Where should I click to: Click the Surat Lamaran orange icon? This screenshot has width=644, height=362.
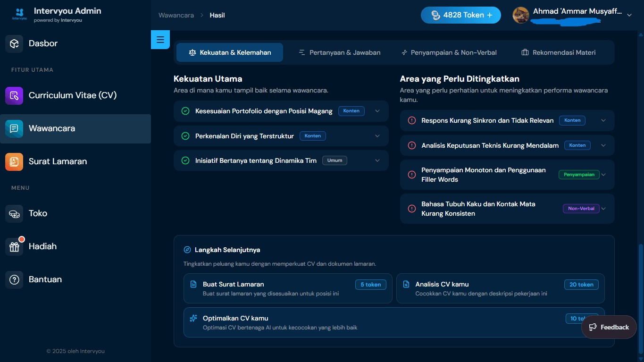click(14, 161)
